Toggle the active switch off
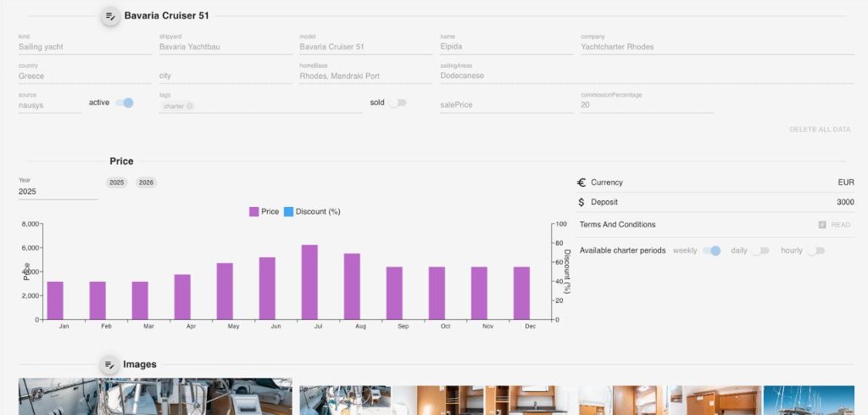868x415 pixels. coord(124,103)
